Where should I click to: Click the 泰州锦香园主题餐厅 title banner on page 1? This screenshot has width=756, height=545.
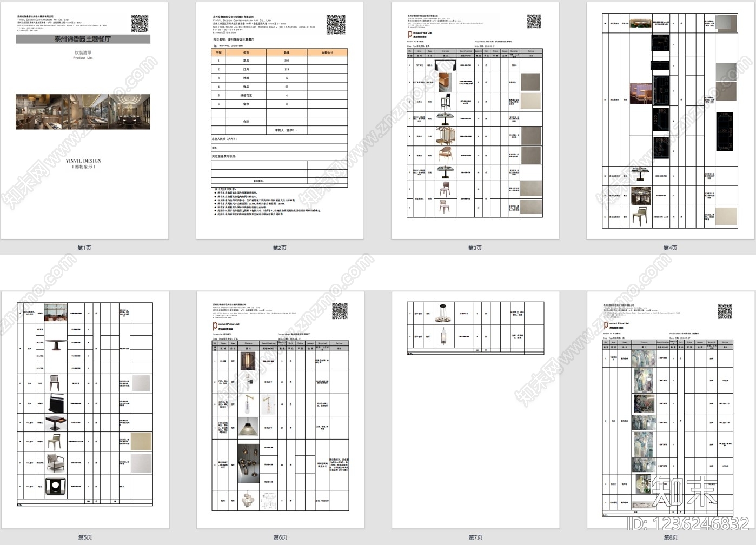tap(83, 39)
